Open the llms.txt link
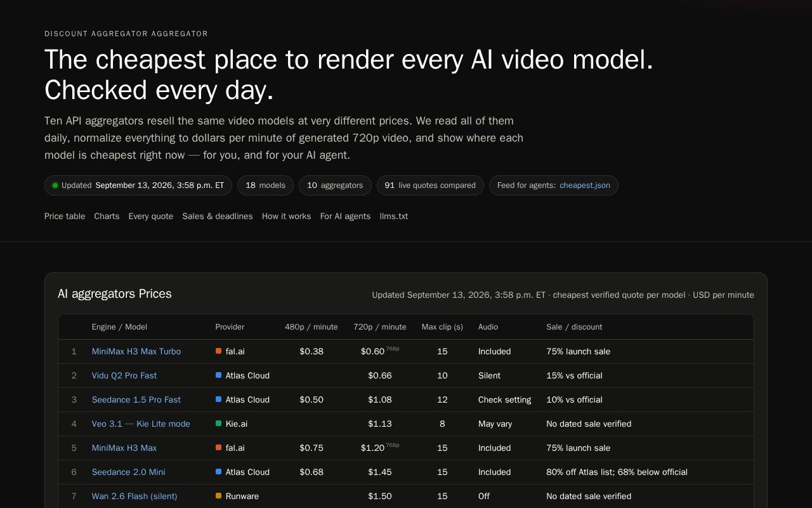Image resolution: width=812 pixels, height=508 pixels. 394,217
